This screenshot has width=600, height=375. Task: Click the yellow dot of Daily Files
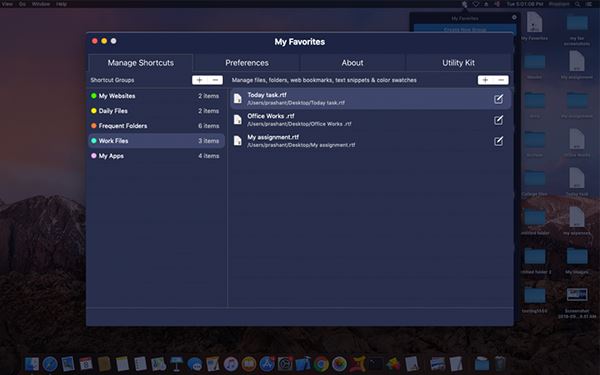click(93, 111)
